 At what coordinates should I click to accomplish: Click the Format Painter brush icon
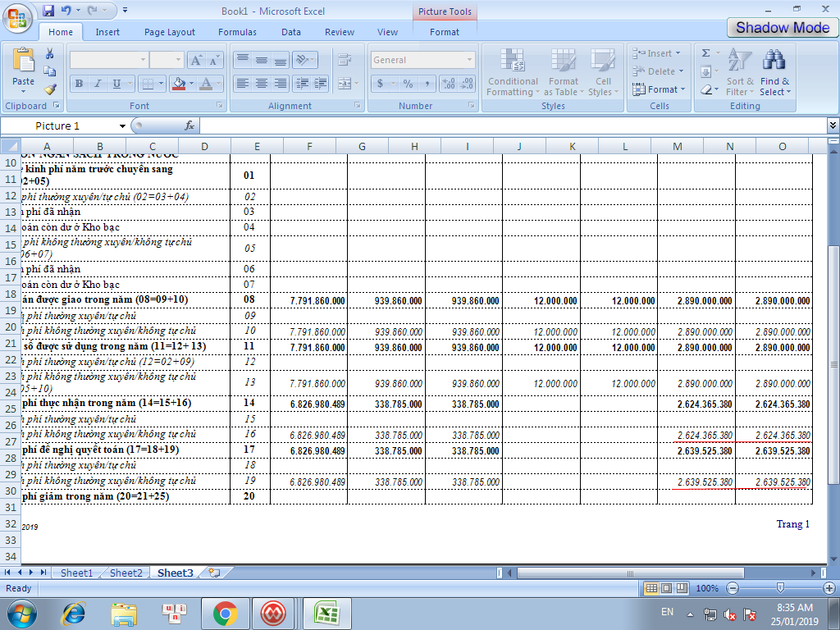(x=50, y=89)
